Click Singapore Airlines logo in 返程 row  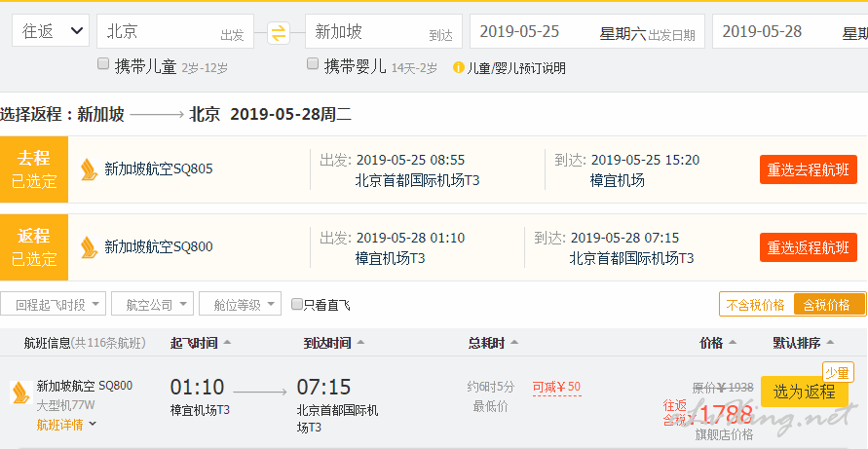(x=89, y=247)
